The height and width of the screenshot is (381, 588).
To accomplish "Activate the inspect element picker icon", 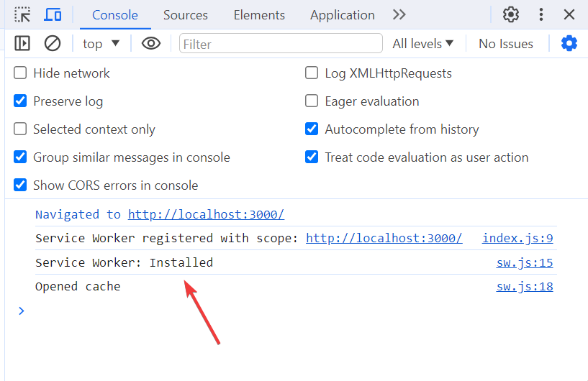I will [22, 14].
